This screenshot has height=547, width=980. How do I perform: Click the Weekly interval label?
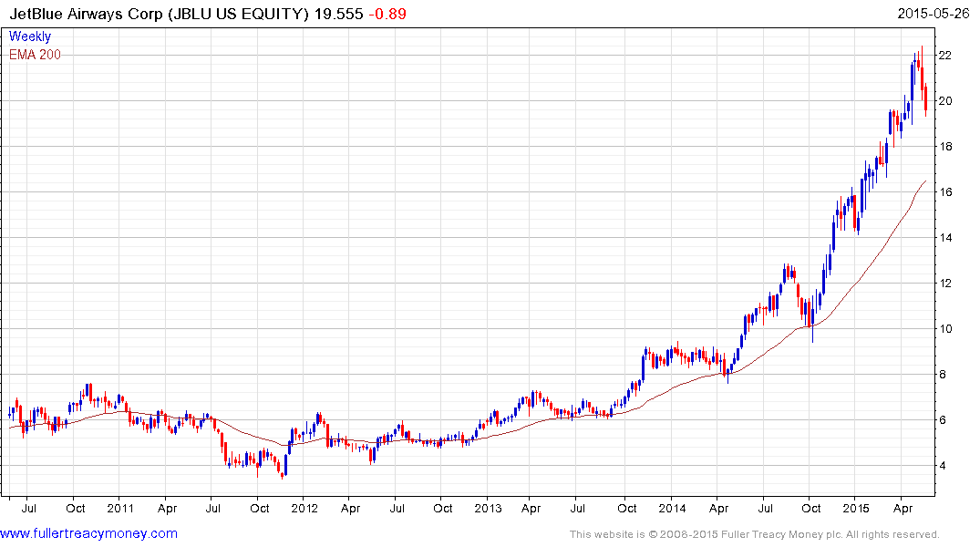pyautogui.click(x=29, y=36)
